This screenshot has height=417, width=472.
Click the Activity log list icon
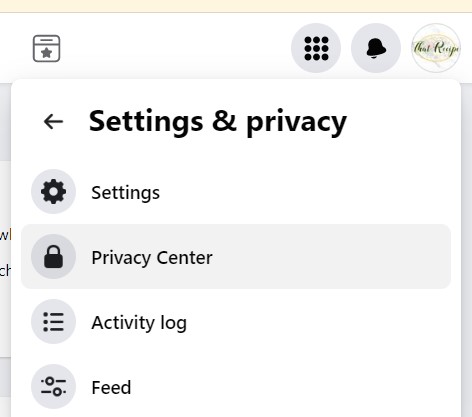pos(53,322)
